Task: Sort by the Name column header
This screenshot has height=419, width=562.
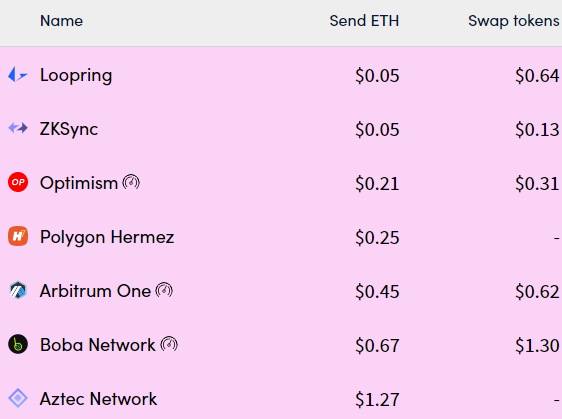Action: (61, 21)
